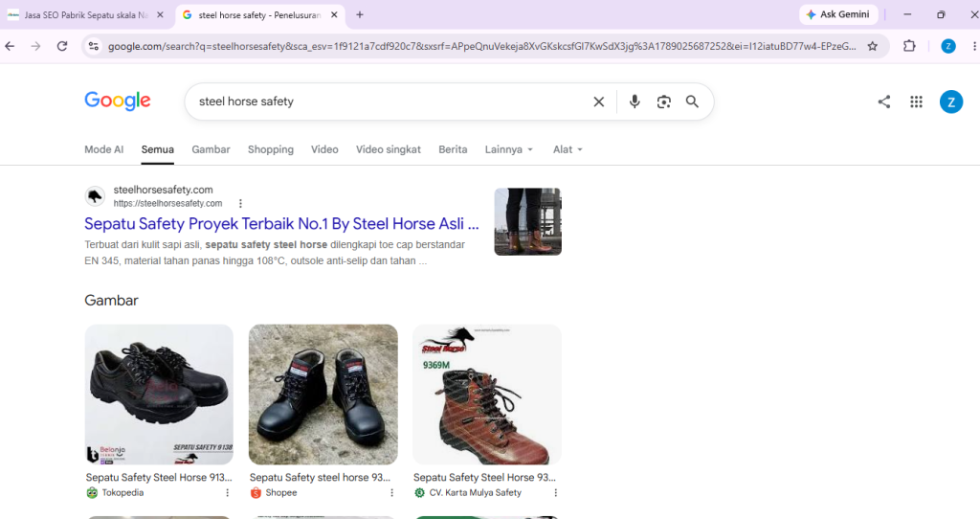Switch to Jasa SEO Pabrik Sepatu tab
Viewport: 980px width, 519px height.
[x=85, y=14]
